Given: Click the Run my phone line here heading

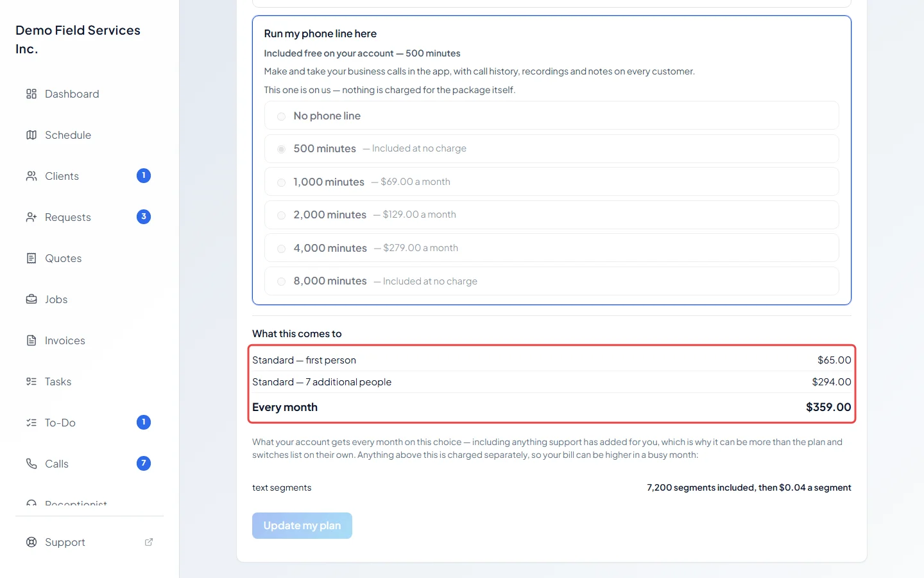Looking at the screenshot, I should 320,33.
